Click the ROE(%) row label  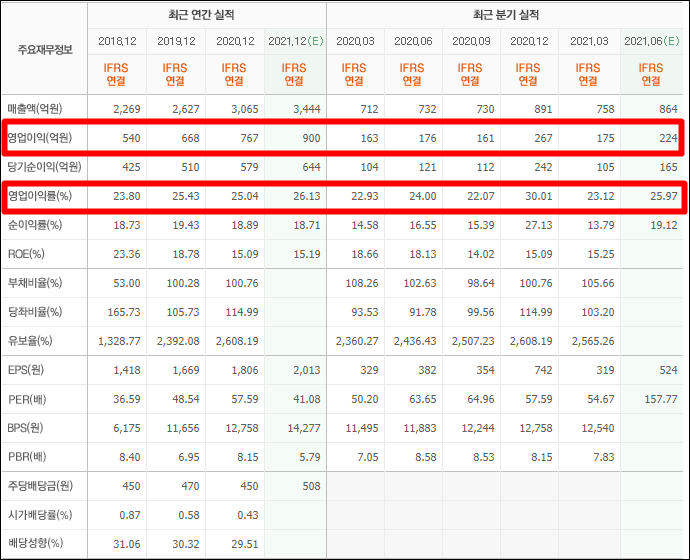(26, 254)
